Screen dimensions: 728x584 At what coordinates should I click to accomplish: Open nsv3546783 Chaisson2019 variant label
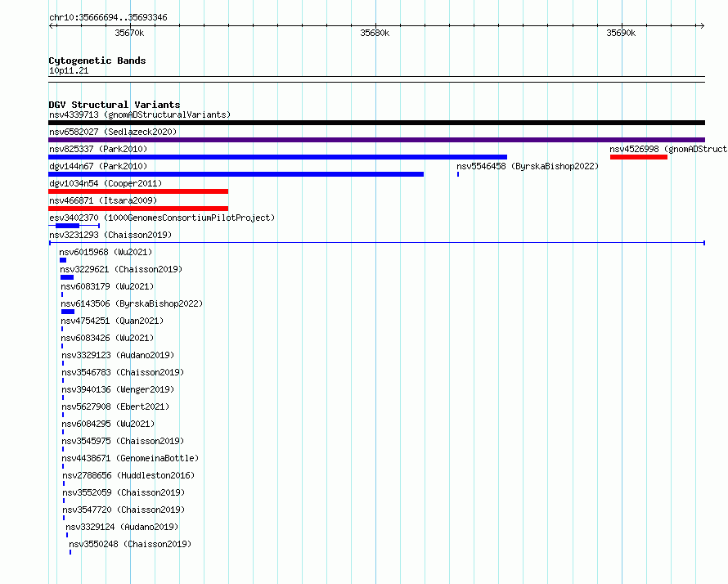[x=123, y=372]
